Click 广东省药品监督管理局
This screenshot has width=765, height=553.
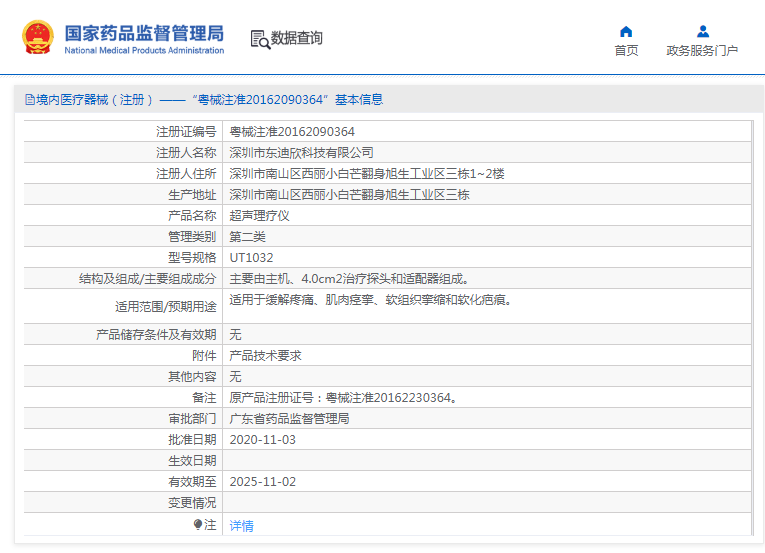click(x=289, y=419)
